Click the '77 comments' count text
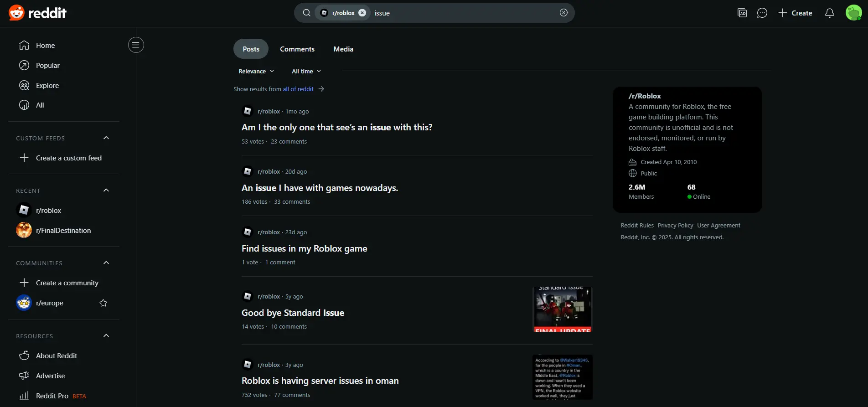Viewport: 868px width, 407px height. (292, 395)
